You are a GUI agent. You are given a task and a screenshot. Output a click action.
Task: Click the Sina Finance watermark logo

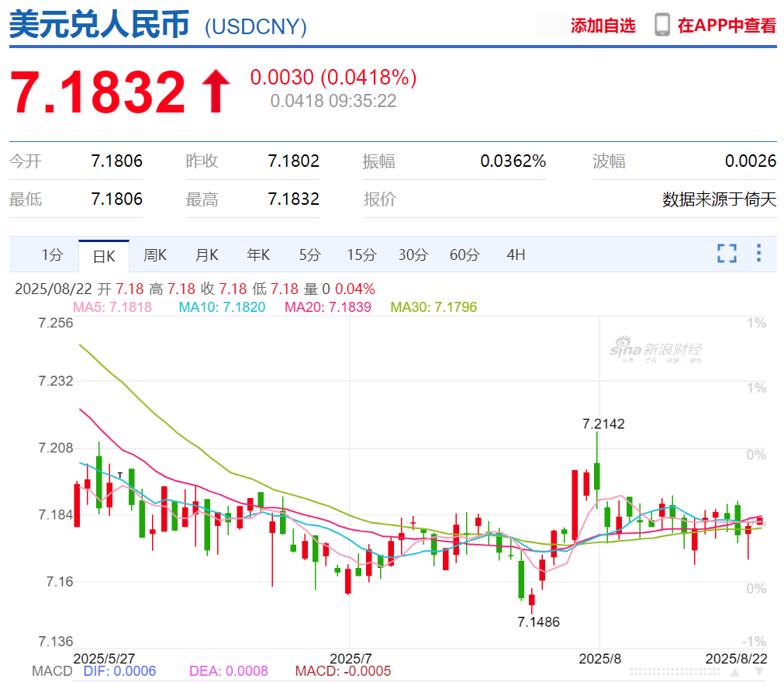655,350
